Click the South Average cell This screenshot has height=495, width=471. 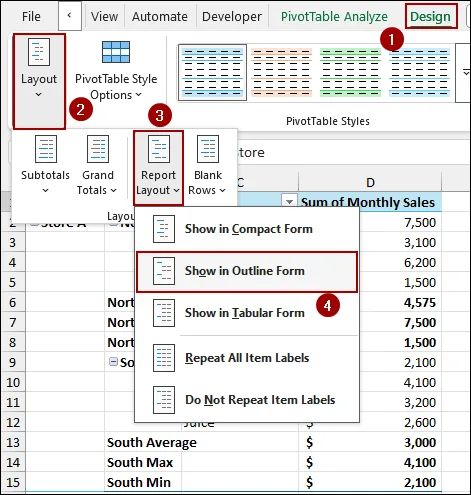coord(152,442)
